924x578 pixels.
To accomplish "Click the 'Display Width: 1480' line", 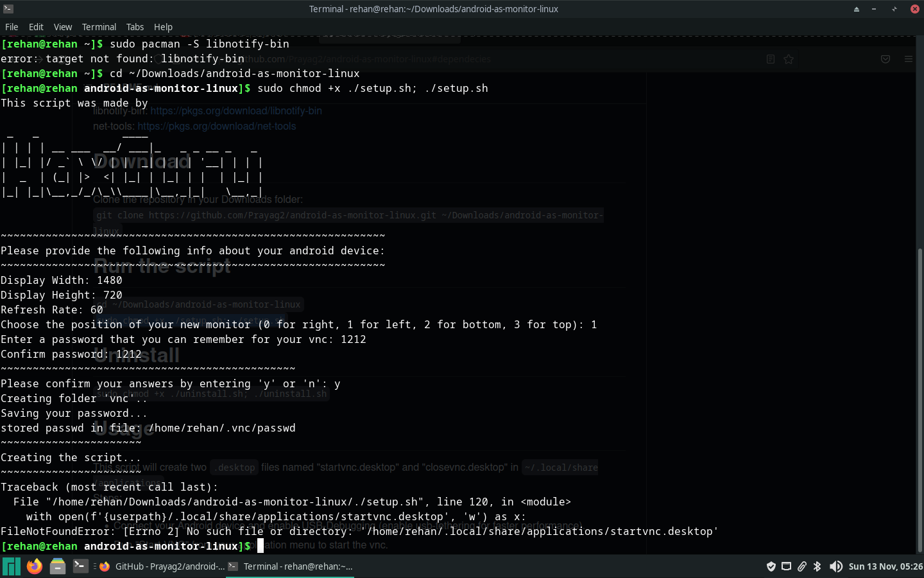I will pos(62,280).
